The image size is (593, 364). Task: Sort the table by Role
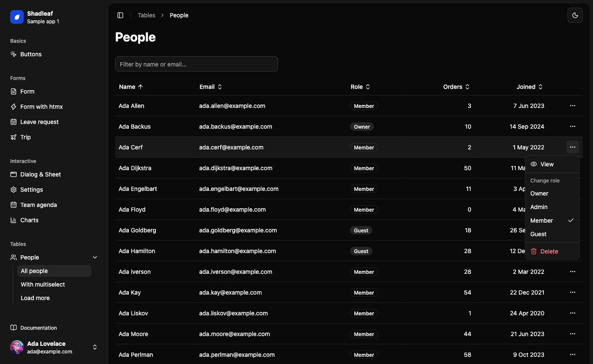pyautogui.click(x=360, y=87)
